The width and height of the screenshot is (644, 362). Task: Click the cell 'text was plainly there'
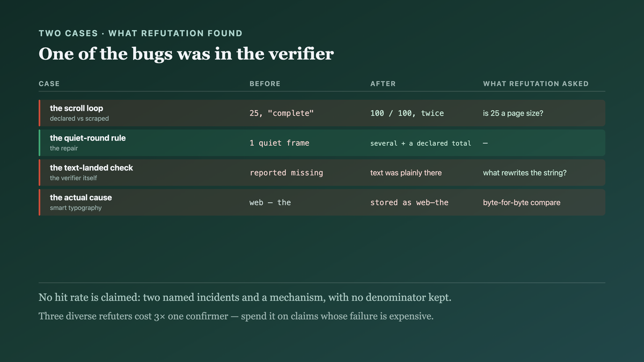tap(406, 173)
